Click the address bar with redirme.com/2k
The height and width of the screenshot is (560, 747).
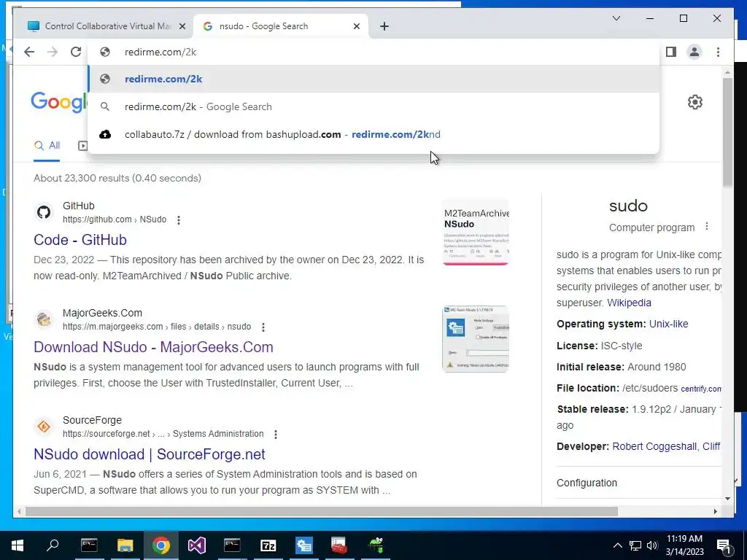[373, 52]
